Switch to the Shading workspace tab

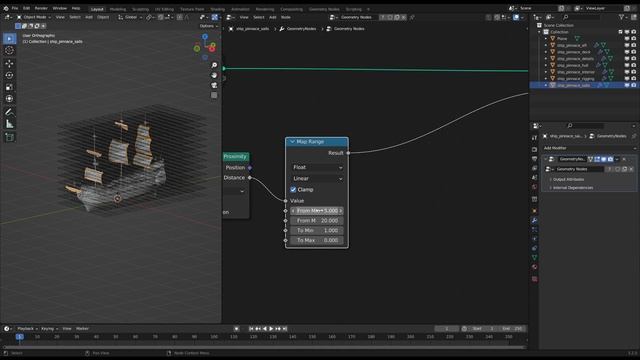(218, 9)
